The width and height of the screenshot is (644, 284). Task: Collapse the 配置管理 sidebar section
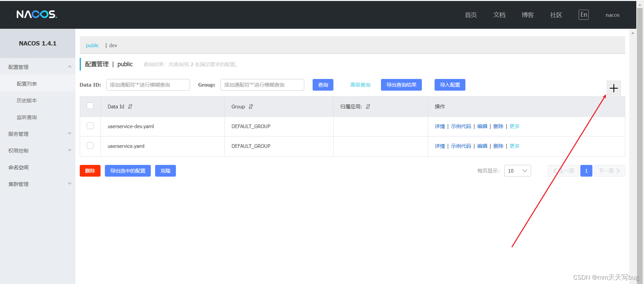click(38, 67)
